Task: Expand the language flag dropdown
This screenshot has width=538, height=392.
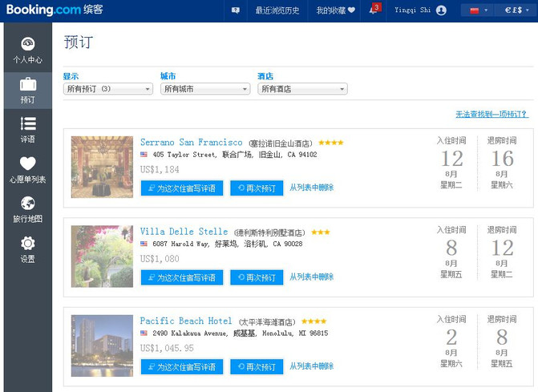Action: [x=479, y=10]
